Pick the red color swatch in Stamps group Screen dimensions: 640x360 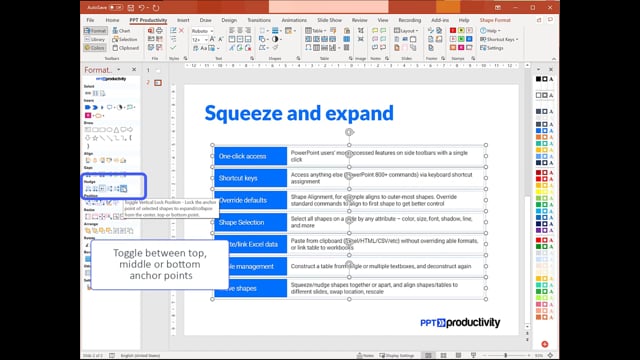(453, 31)
